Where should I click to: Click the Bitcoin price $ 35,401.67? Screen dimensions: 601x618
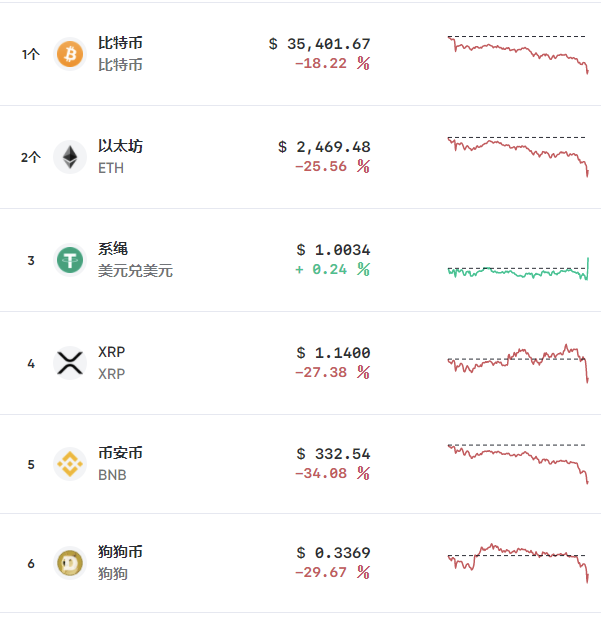319,44
